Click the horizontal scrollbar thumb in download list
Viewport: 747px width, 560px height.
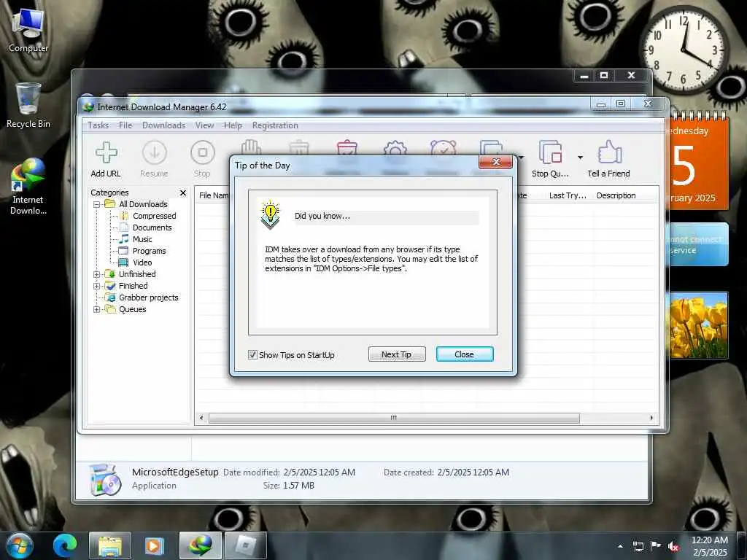394,418
